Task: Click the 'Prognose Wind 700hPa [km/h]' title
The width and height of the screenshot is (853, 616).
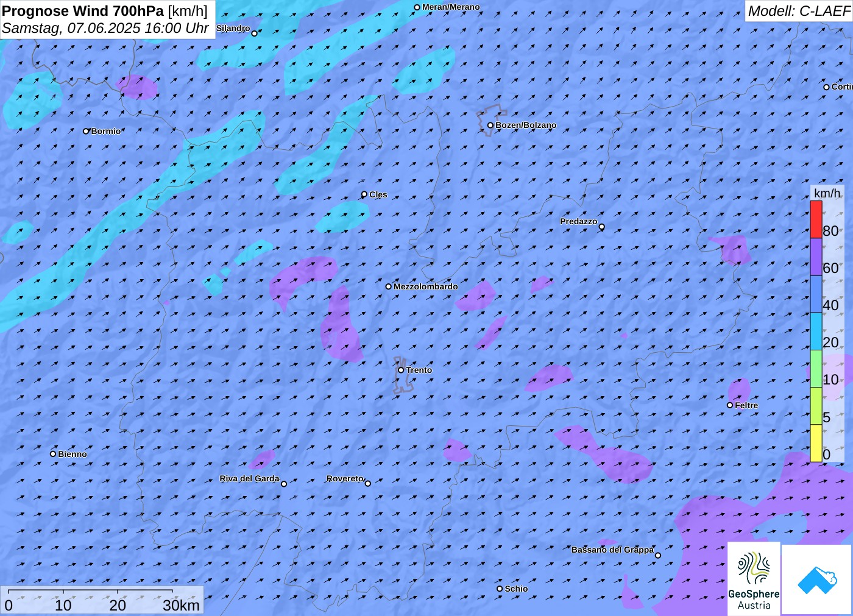Action: pos(105,11)
